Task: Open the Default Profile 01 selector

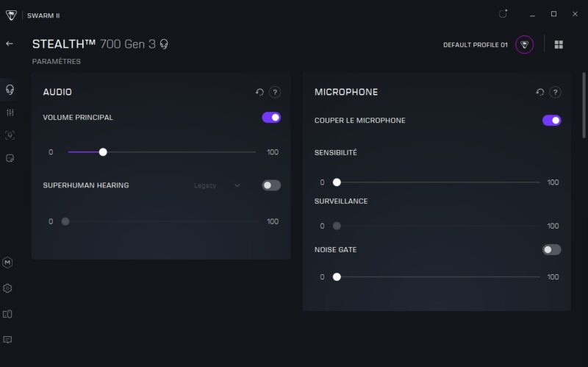Action: point(475,45)
